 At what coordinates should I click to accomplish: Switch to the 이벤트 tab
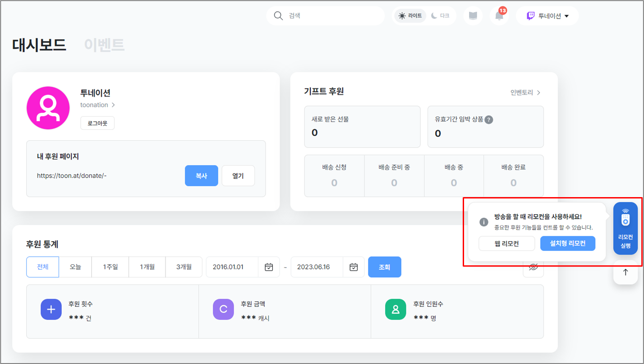(x=104, y=45)
